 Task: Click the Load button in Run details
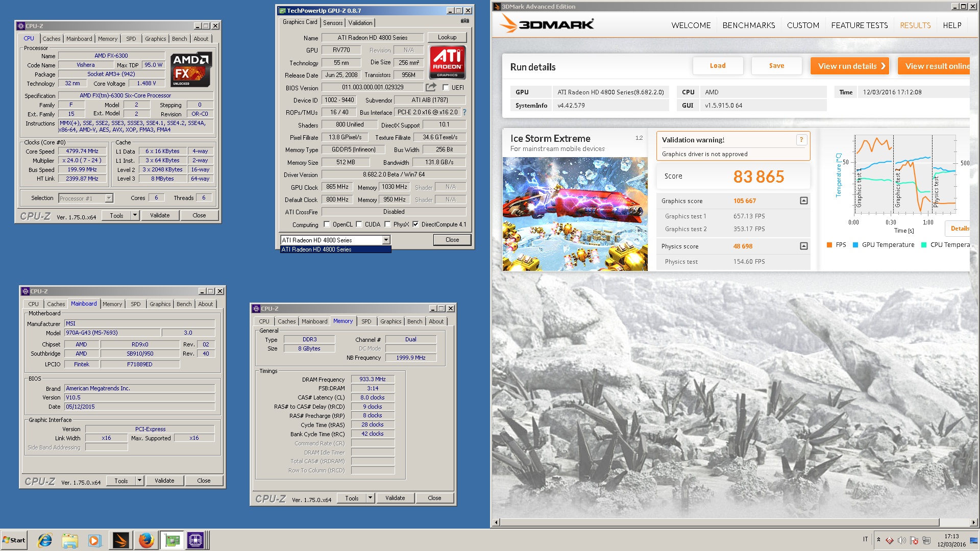click(718, 66)
